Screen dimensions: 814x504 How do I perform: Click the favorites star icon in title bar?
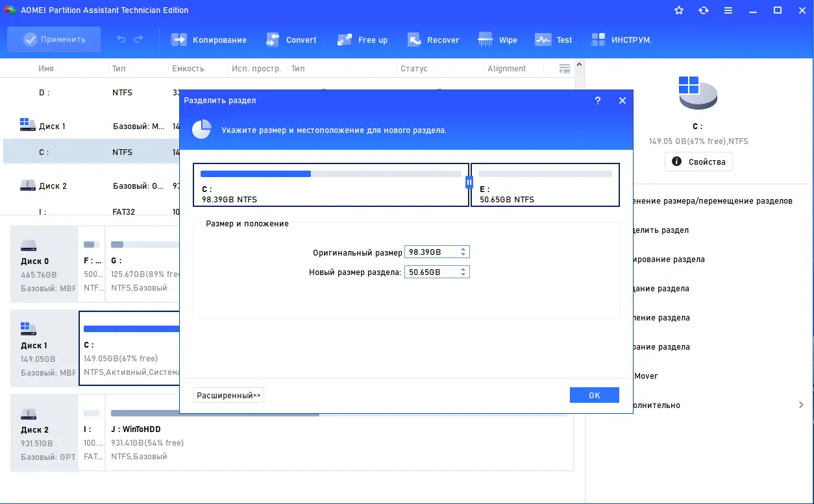tap(679, 10)
